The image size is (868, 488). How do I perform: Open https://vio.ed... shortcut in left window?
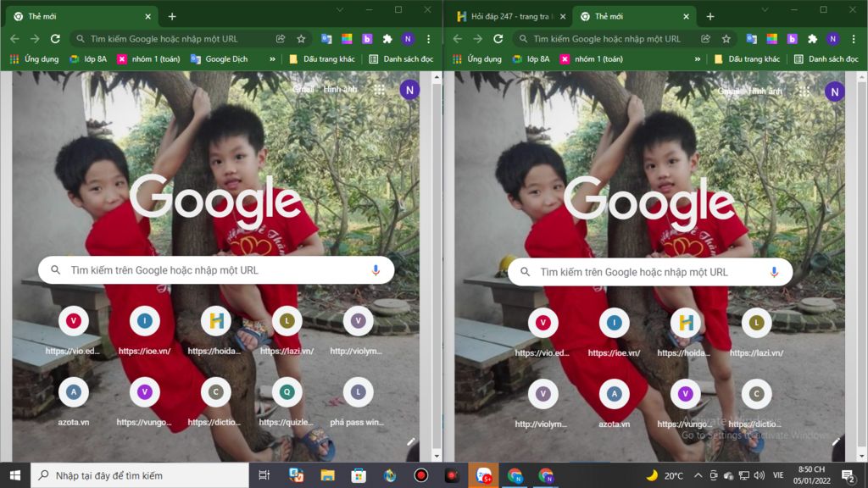(73, 331)
